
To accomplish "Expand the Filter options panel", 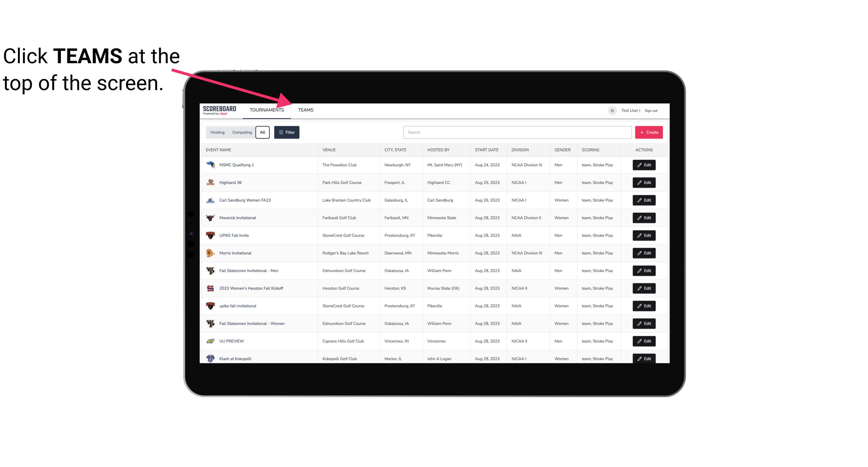I will pos(286,132).
